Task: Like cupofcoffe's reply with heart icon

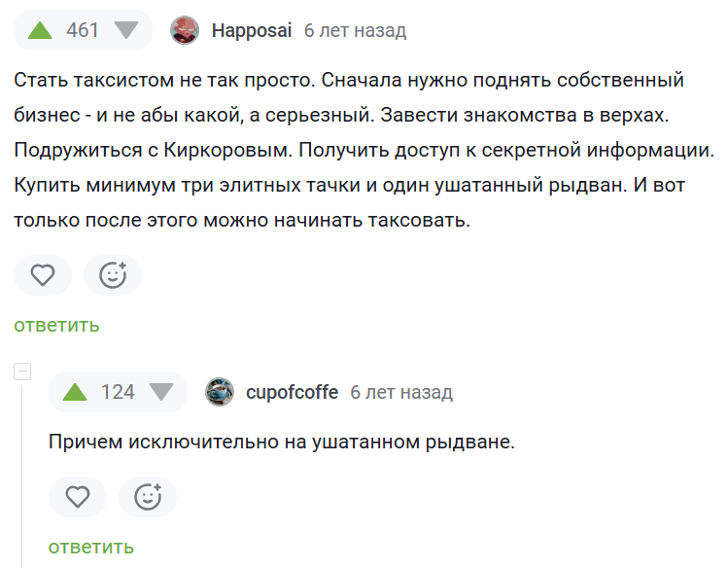Action: tap(78, 497)
